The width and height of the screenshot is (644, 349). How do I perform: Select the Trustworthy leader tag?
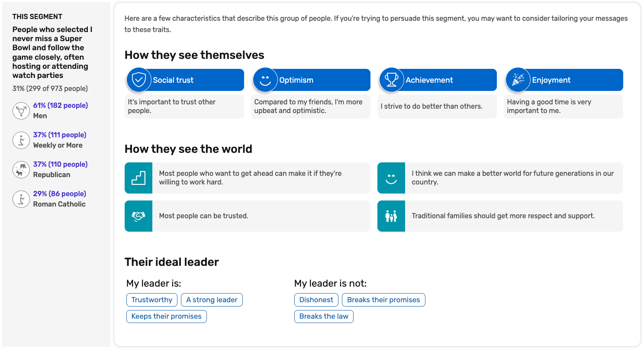click(152, 300)
